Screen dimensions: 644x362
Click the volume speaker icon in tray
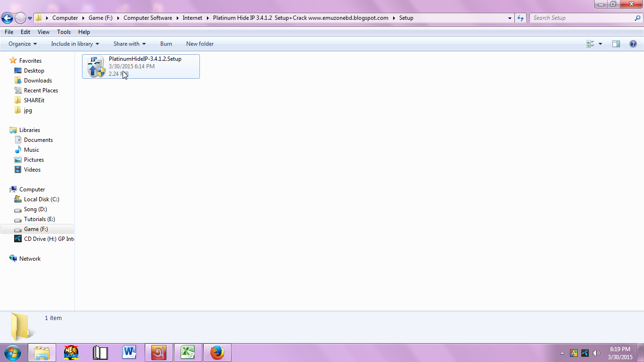tap(596, 353)
